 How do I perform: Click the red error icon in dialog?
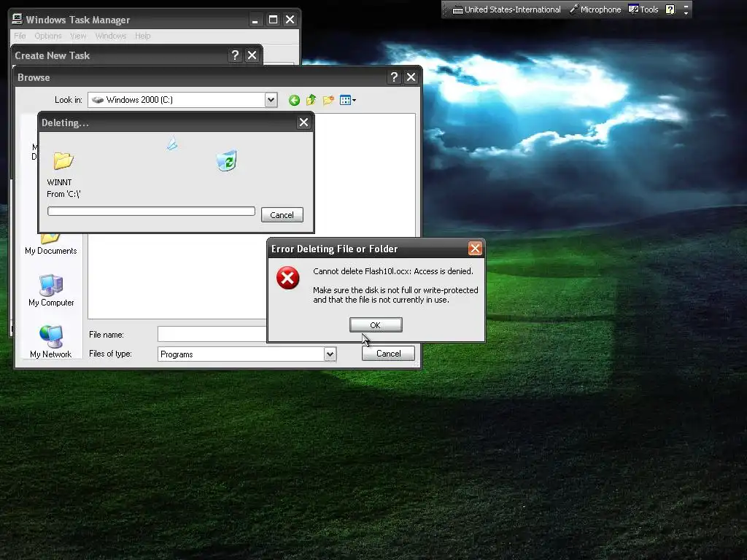[287, 278]
